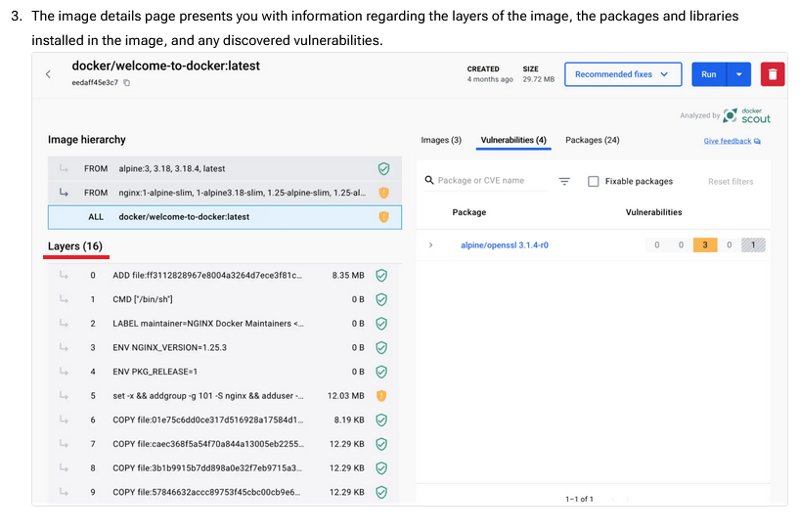Click the docker/welcome-to-docker:latest title

click(x=166, y=66)
